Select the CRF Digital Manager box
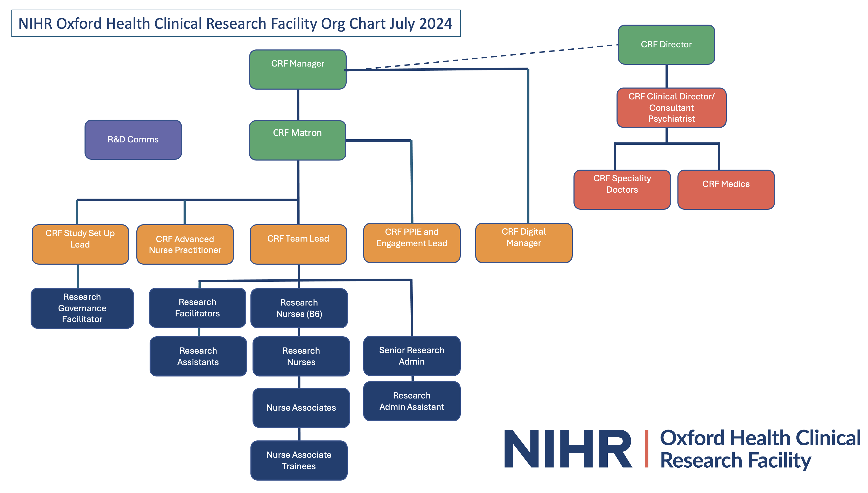The width and height of the screenshot is (868, 493). (523, 242)
